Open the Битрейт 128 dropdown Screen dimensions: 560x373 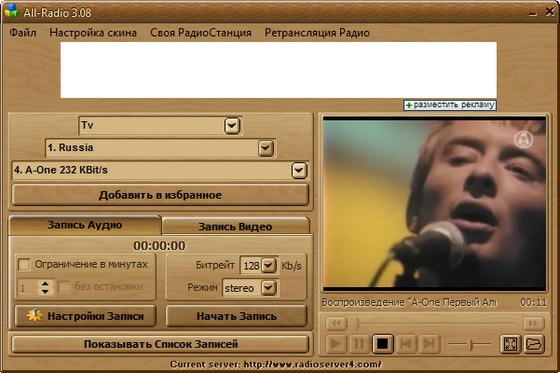[269, 265]
